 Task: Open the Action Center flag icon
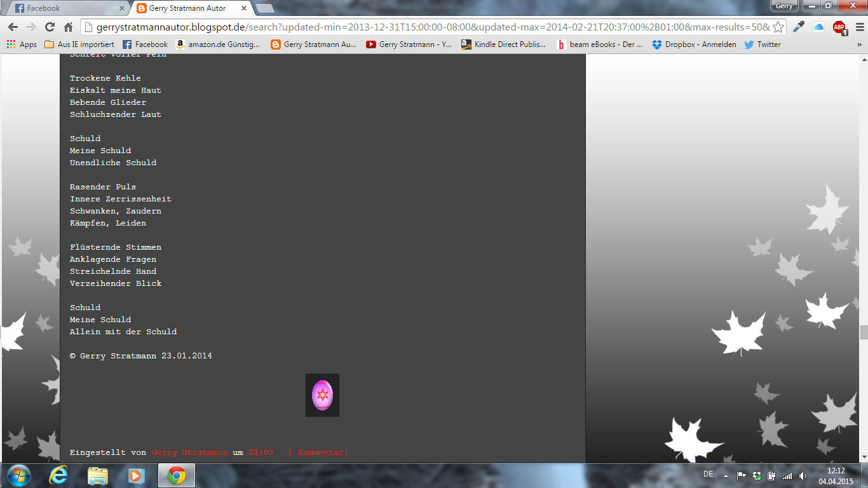(x=741, y=475)
